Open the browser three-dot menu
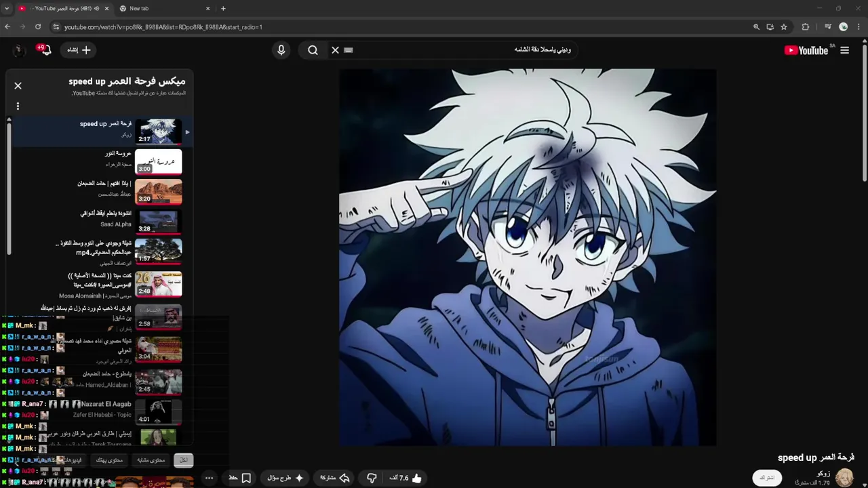This screenshot has height=488, width=868. [859, 27]
